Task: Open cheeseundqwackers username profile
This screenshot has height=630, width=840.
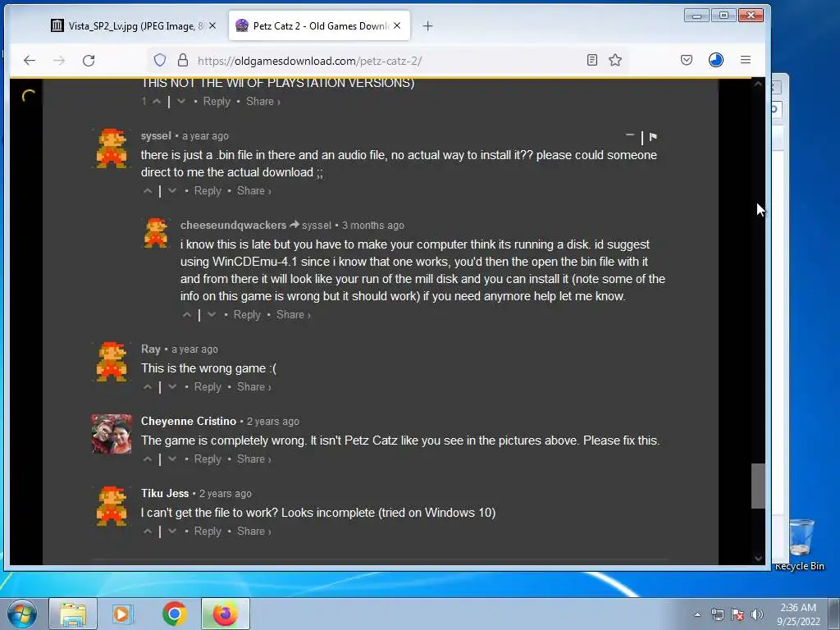Action: coord(233,226)
